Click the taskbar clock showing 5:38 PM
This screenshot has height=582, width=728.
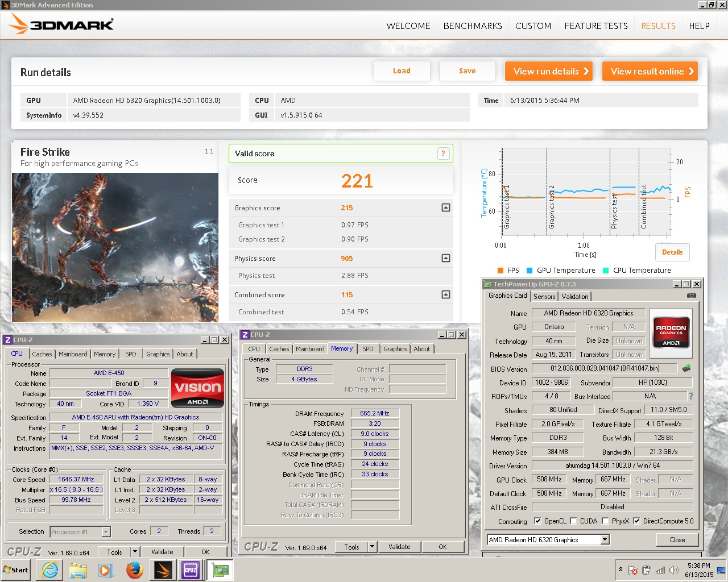(698, 570)
